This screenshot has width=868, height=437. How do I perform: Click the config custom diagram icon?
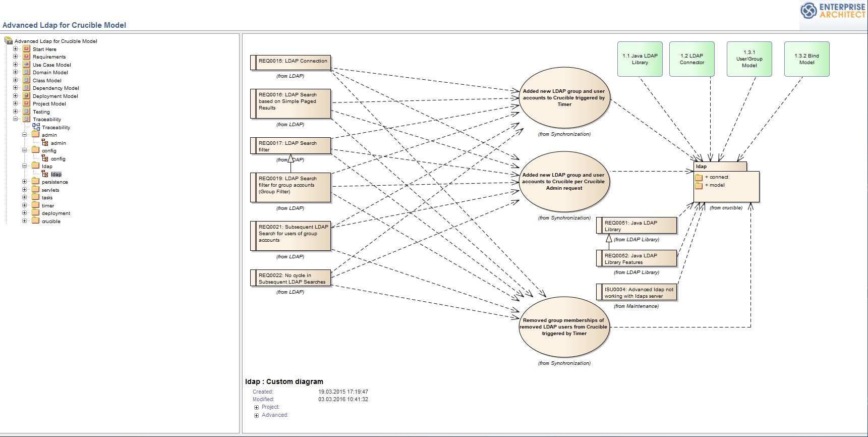45,158
